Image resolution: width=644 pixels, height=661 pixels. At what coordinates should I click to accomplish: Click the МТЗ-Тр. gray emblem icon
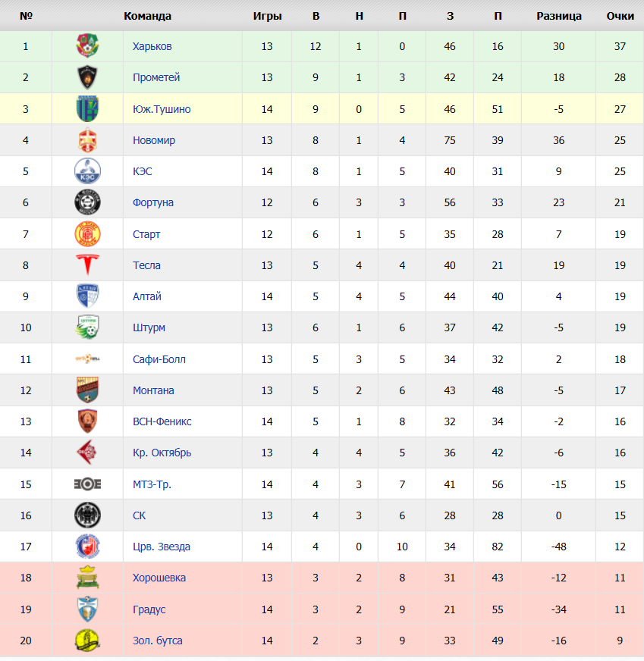tap(87, 484)
